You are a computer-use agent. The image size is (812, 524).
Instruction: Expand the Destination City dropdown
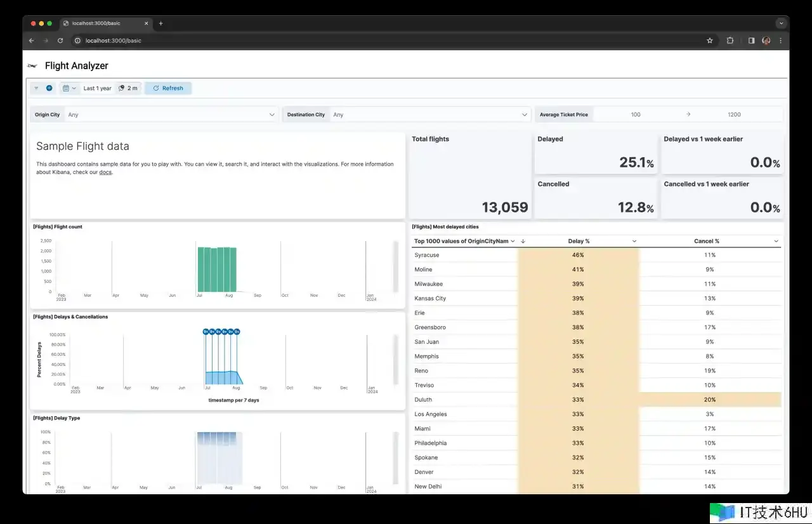click(x=525, y=115)
